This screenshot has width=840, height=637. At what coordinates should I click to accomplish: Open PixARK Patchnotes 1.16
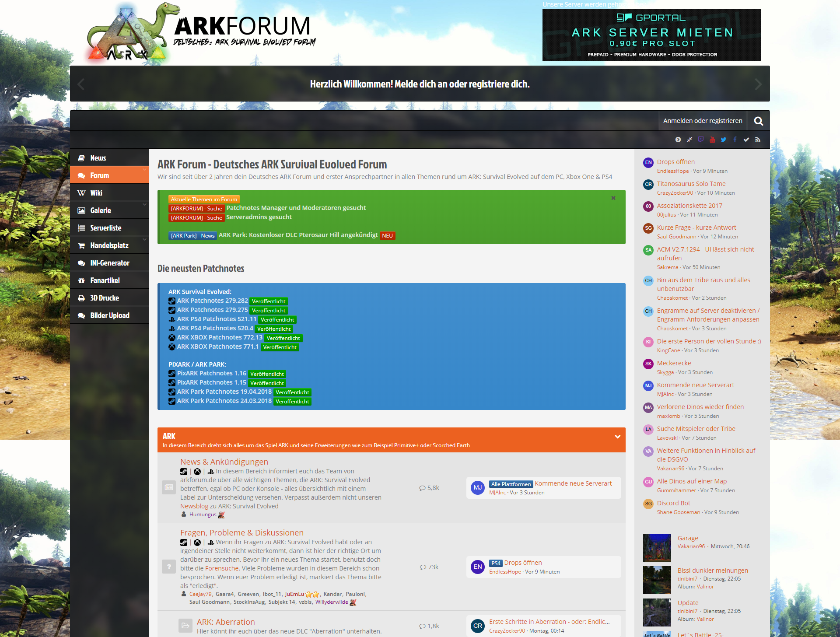[x=212, y=373]
